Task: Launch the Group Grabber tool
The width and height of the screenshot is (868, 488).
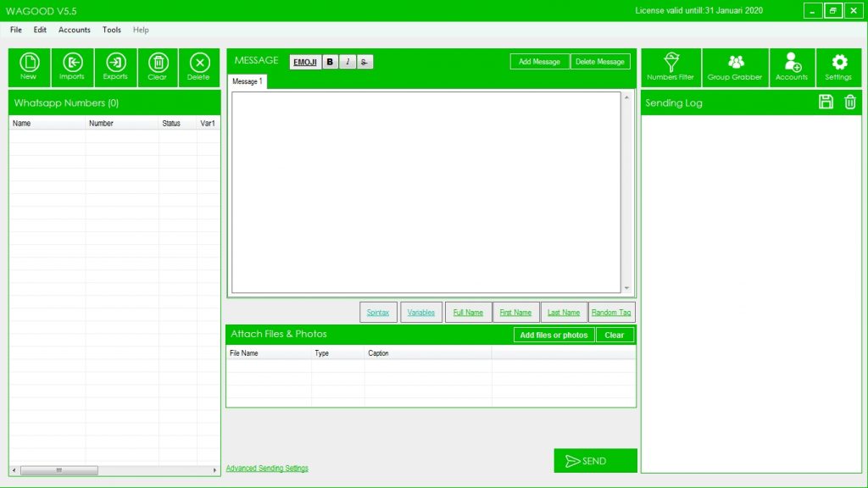Action: click(x=735, y=67)
